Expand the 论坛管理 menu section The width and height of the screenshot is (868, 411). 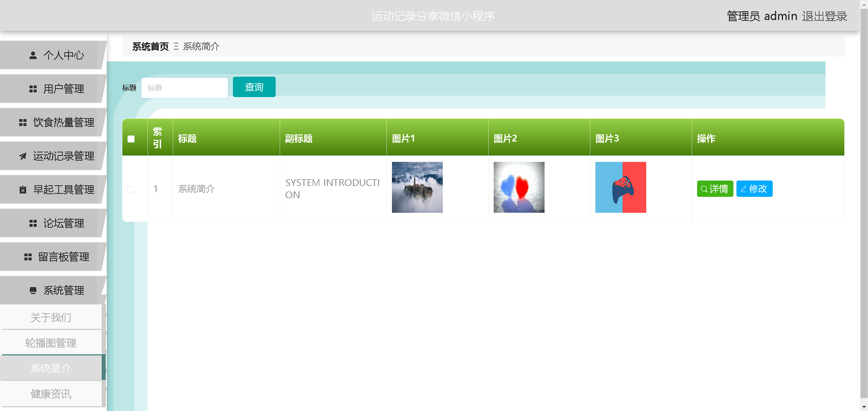coord(63,223)
